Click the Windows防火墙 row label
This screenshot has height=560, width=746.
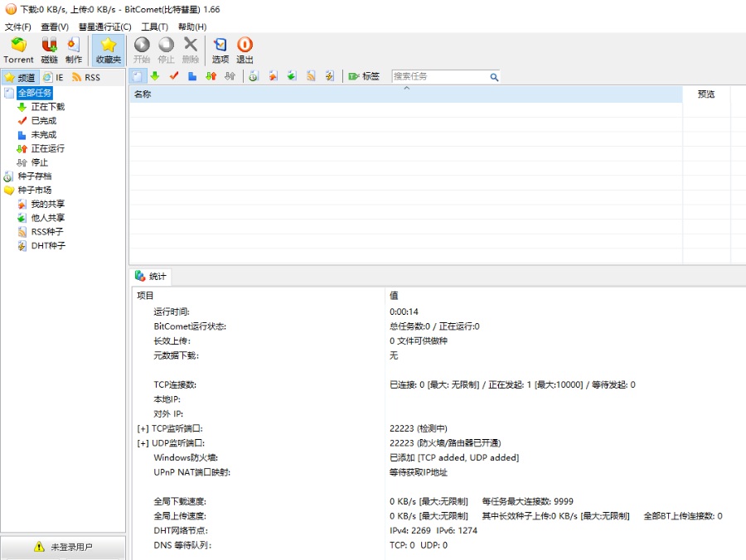pyautogui.click(x=186, y=458)
